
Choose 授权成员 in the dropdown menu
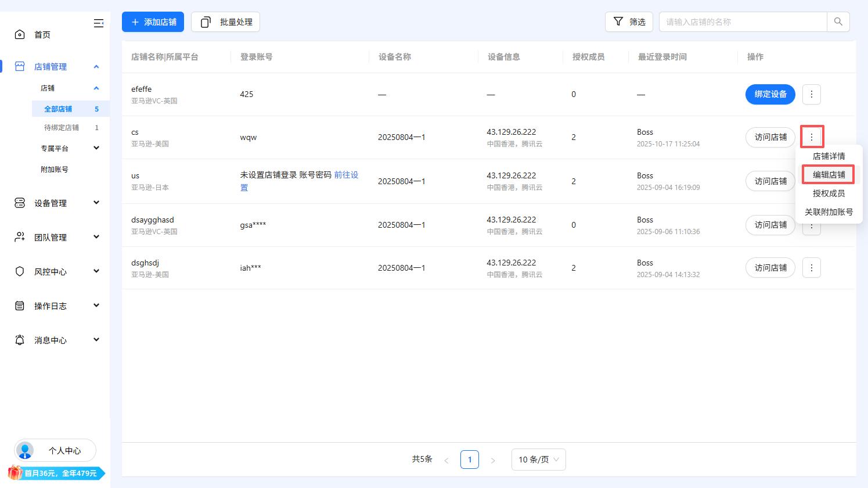(x=829, y=193)
